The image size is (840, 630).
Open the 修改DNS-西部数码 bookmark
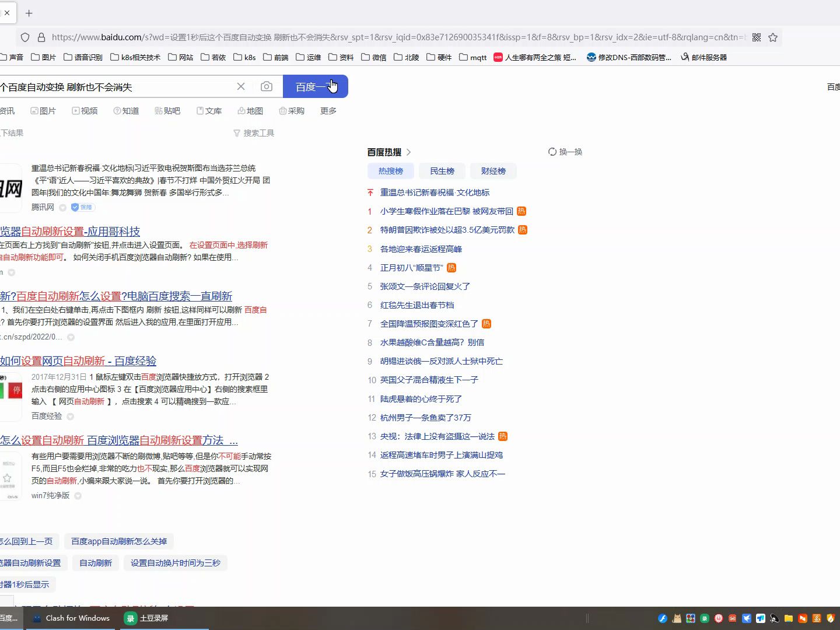coord(629,57)
